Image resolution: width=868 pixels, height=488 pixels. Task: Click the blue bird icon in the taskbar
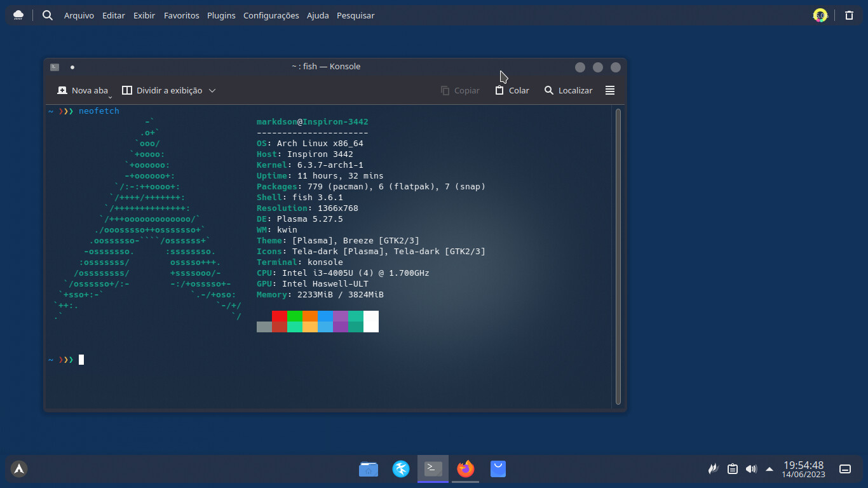click(x=401, y=469)
